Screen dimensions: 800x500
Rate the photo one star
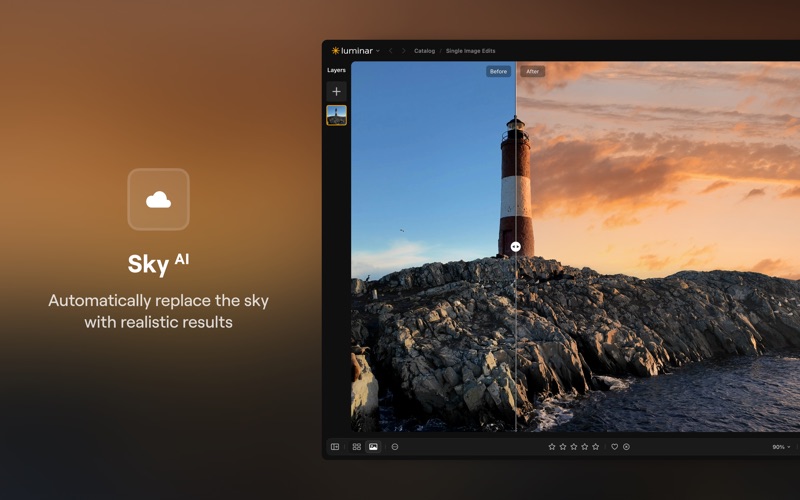[x=552, y=447]
